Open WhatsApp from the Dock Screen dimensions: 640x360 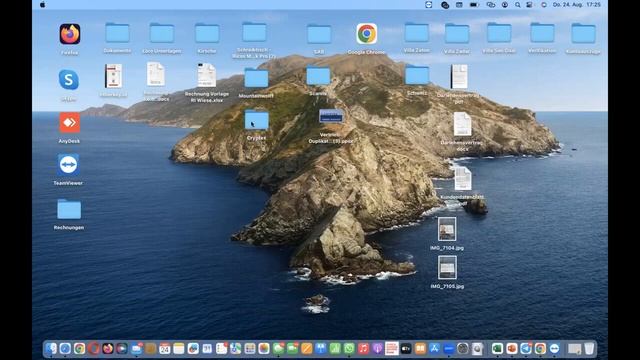pyautogui.click(x=349, y=349)
